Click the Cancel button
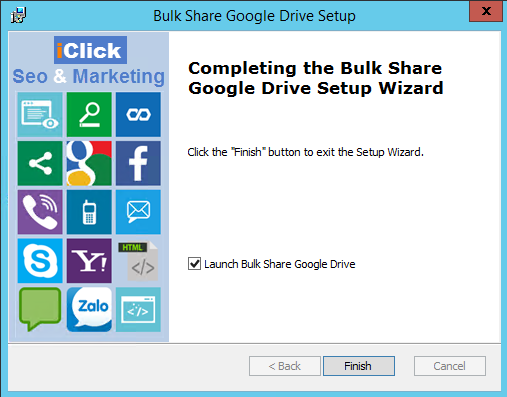This screenshot has height=397, width=507. pos(450,366)
